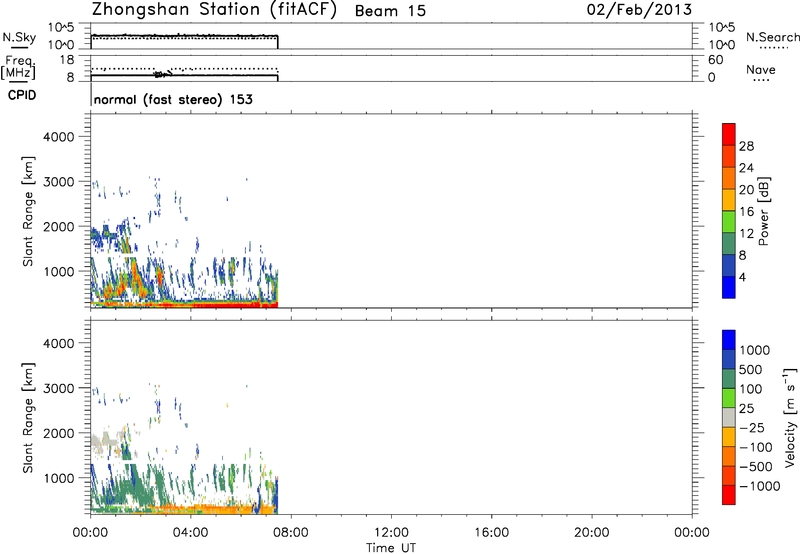800x554 pixels.
Task: Select 'Slant Range [km]' label of the power panel
Action: pyautogui.click(x=28, y=211)
